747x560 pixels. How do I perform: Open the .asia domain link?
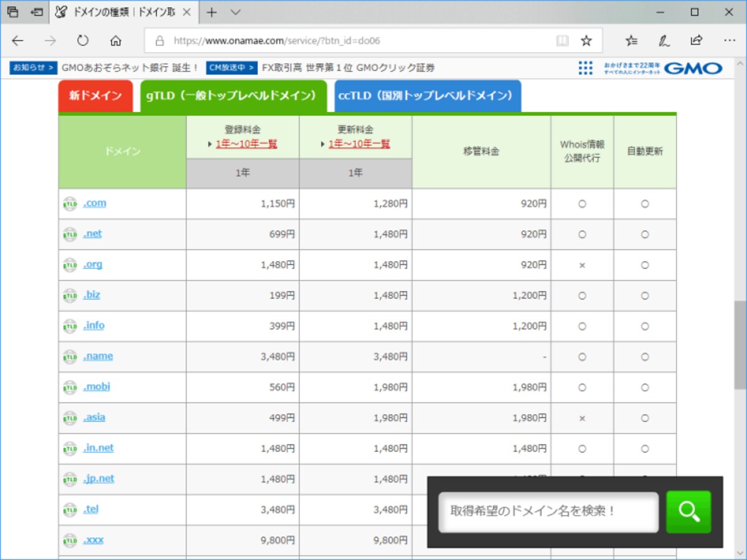[94, 417]
